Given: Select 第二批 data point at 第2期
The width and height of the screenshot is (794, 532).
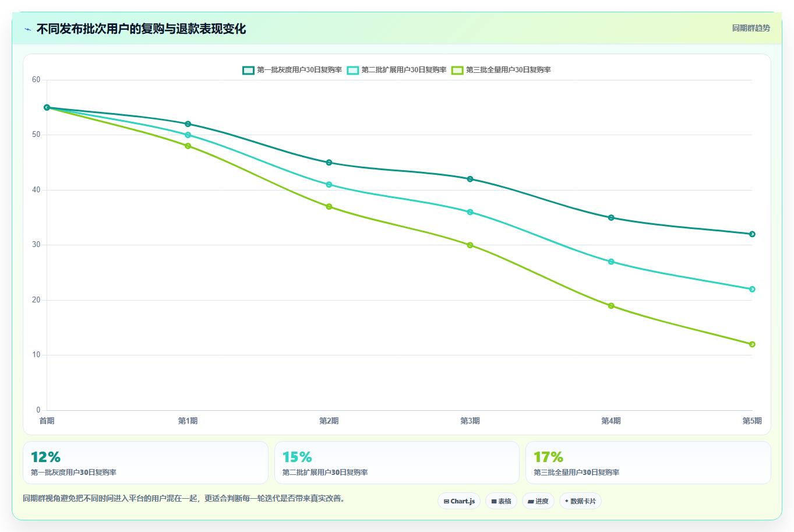Looking at the screenshot, I should click(x=329, y=185).
